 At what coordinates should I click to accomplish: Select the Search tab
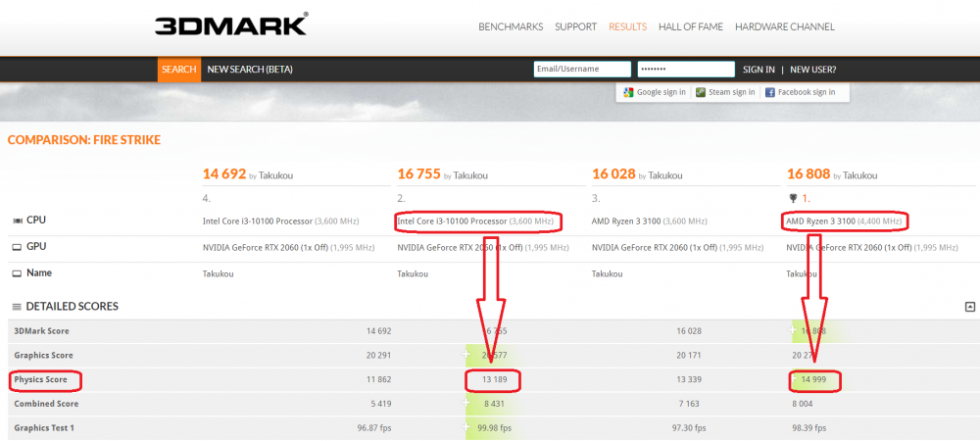(x=178, y=70)
